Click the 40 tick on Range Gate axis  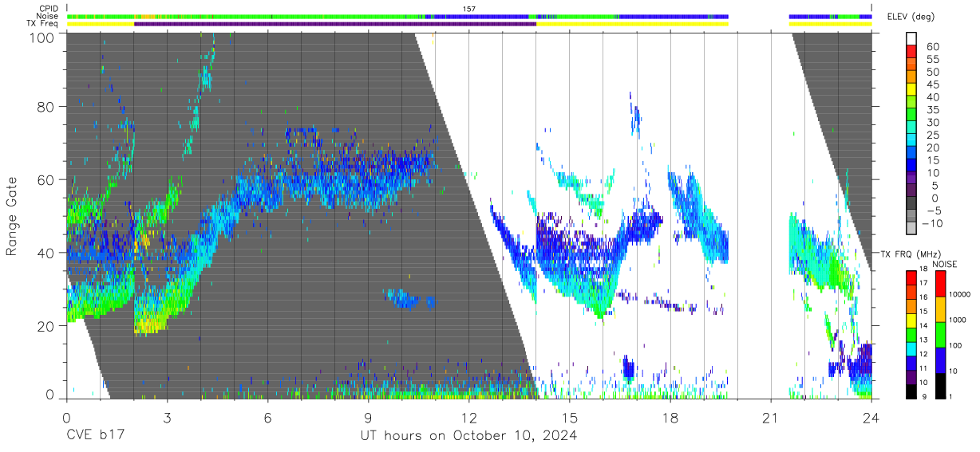(46, 253)
